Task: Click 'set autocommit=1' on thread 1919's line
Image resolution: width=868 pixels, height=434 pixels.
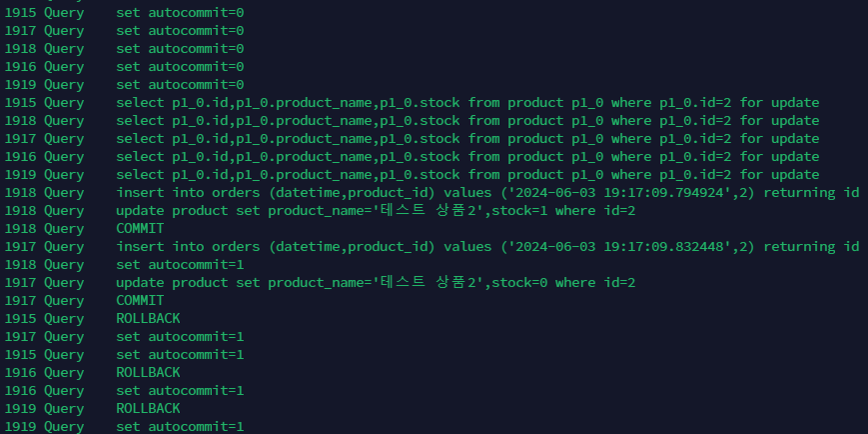Action: (x=180, y=427)
